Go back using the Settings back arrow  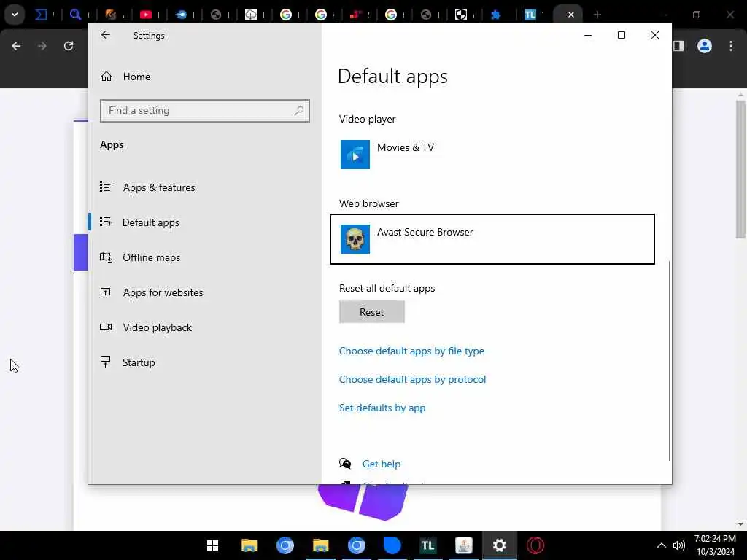[106, 35]
